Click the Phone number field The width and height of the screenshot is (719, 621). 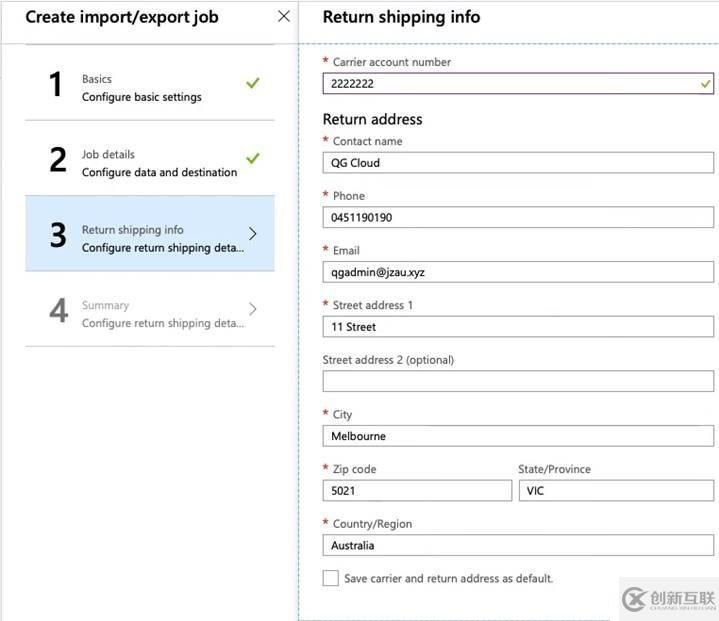pyautogui.click(x=518, y=217)
